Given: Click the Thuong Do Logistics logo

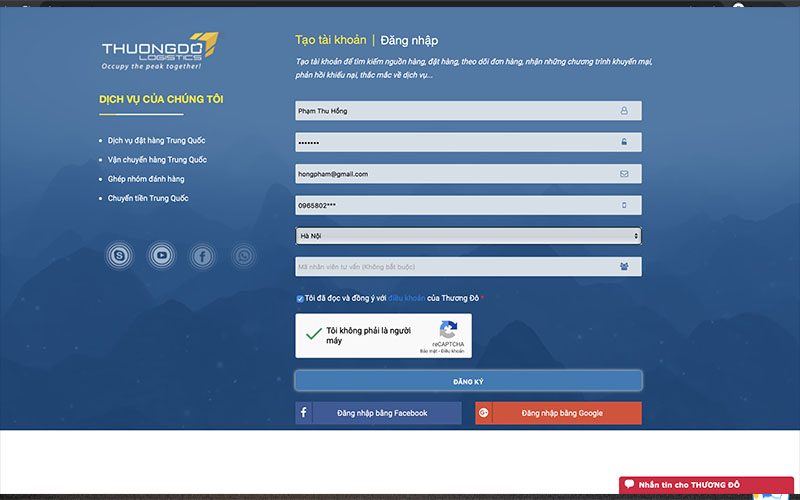Looking at the screenshot, I should [161, 51].
